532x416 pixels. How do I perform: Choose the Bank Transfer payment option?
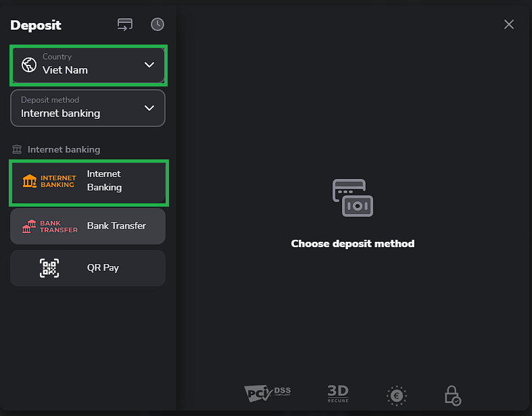(x=116, y=226)
